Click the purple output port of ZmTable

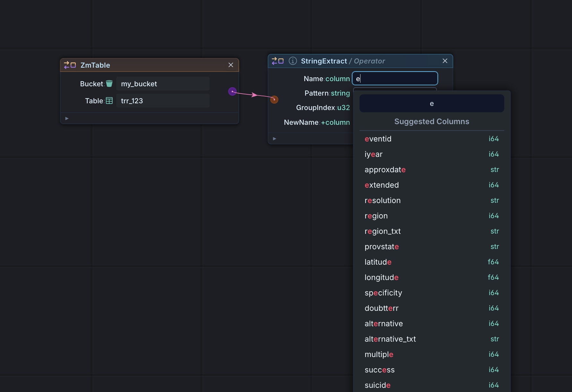point(232,91)
